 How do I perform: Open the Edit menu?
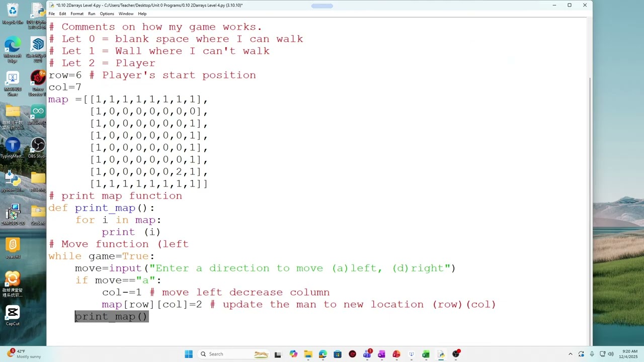(62, 14)
